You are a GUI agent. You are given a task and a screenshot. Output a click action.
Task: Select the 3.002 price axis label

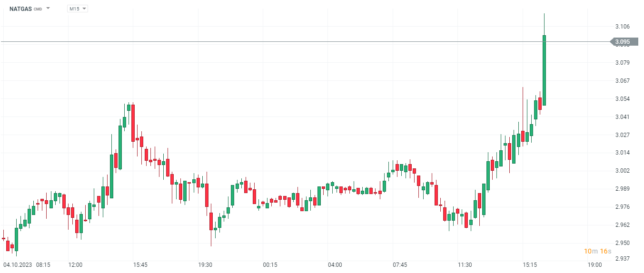623,171
